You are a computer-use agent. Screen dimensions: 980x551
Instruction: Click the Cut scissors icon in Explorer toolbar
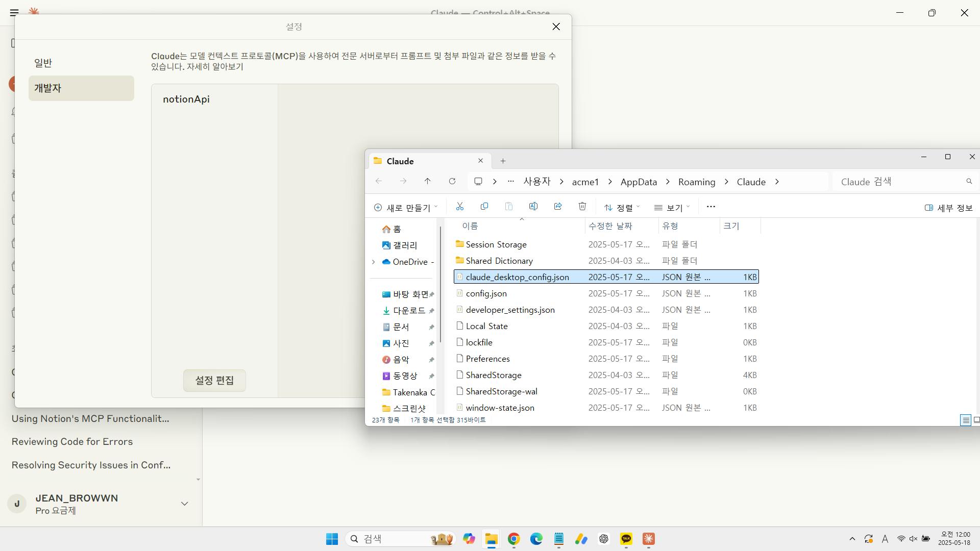(x=460, y=207)
